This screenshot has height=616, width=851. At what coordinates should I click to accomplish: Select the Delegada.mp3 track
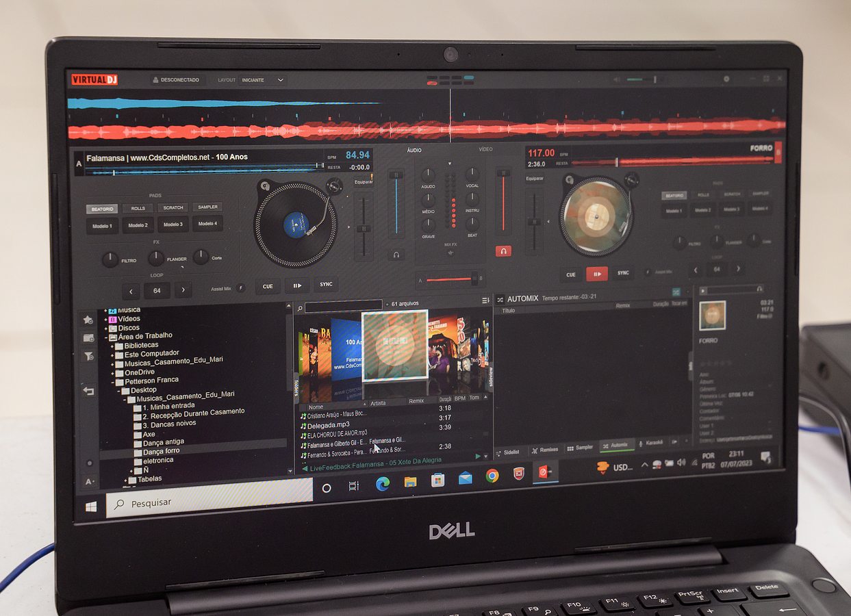coord(329,425)
